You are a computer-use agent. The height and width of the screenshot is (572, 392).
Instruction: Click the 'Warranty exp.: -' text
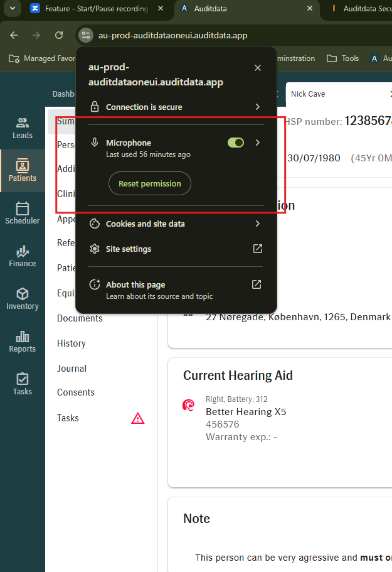pos(241,436)
